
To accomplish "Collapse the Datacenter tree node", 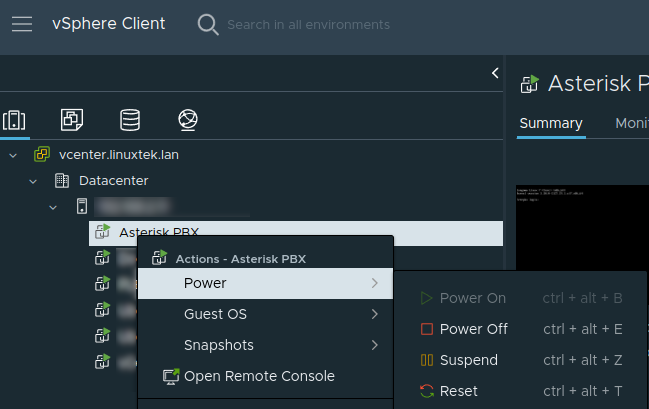I will (x=33, y=181).
